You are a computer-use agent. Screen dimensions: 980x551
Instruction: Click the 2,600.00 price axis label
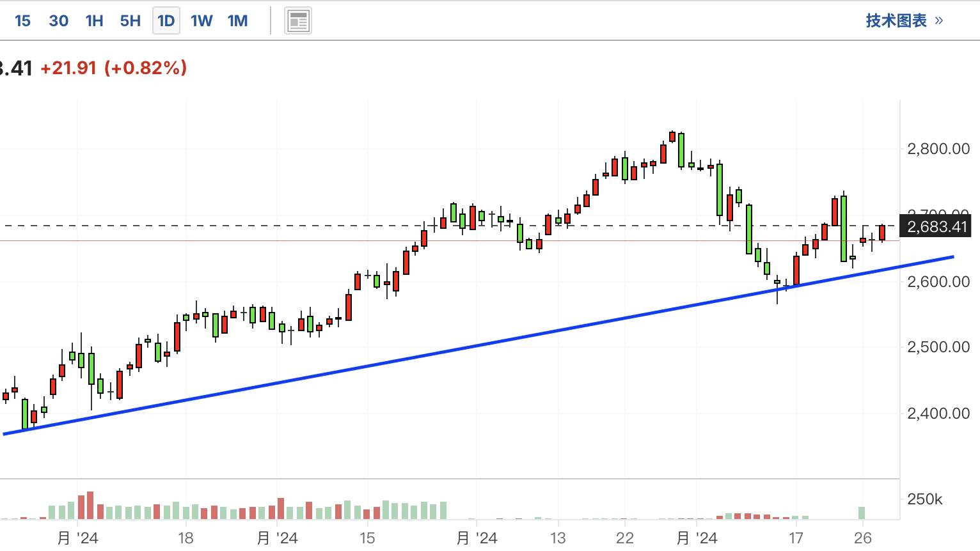tap(938, 281)
